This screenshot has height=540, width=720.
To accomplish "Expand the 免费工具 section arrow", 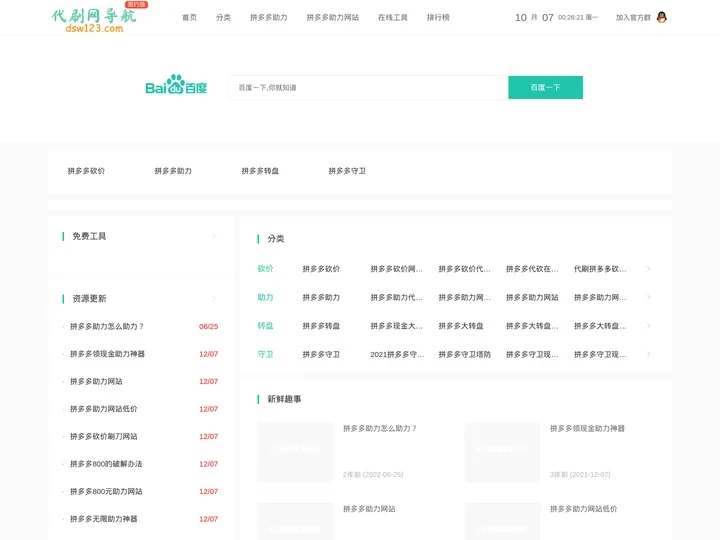I will pyautogui.click(x=214, y=236).
